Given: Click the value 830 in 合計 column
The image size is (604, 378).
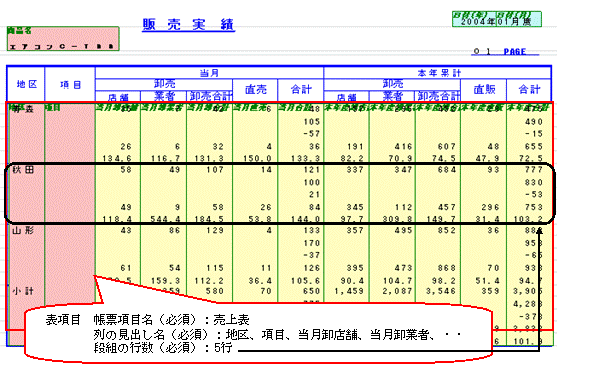Looking at the screenshot, I should [534, 182].
